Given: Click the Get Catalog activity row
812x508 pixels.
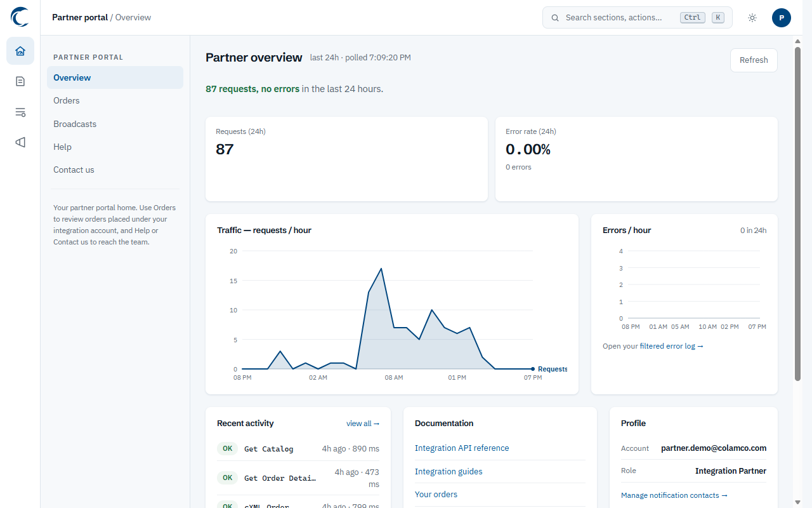Looking at the screenshot, I should click(x=298, y=449).
